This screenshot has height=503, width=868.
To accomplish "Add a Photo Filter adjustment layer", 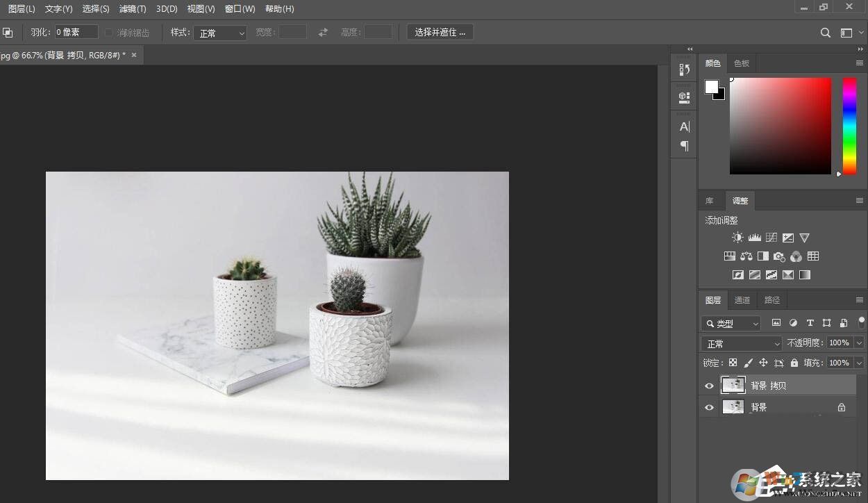I will click(x=779, y=256).
